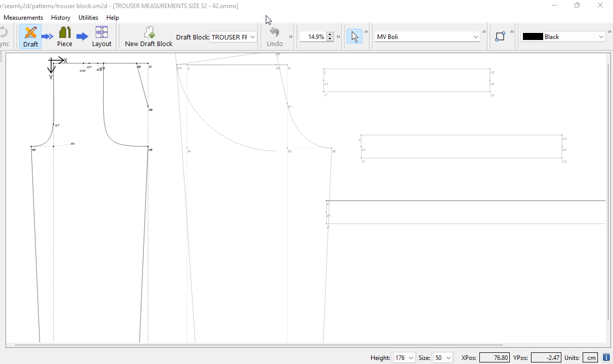This screenshot has width=613, height=364.
Task: Expand the Size dropdown showing 50
Action: [x=443, y=358]
